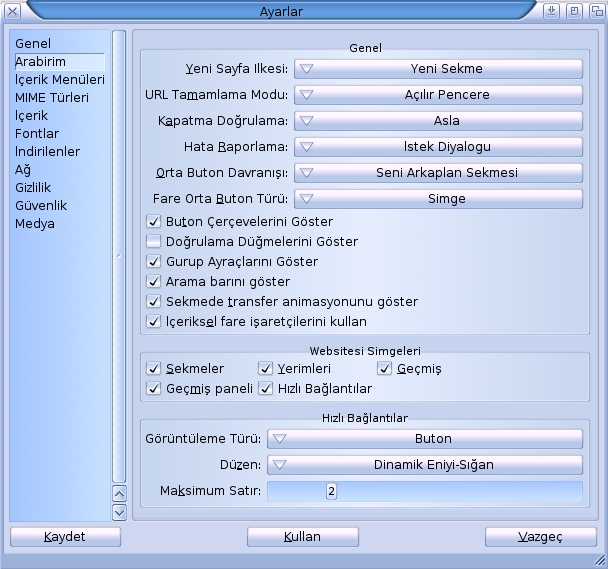Toggle Buton Çerçevelerini Göster checkbox
Image resolution: width=608 pixels, height=569 pixels.
tap(154, 221)
